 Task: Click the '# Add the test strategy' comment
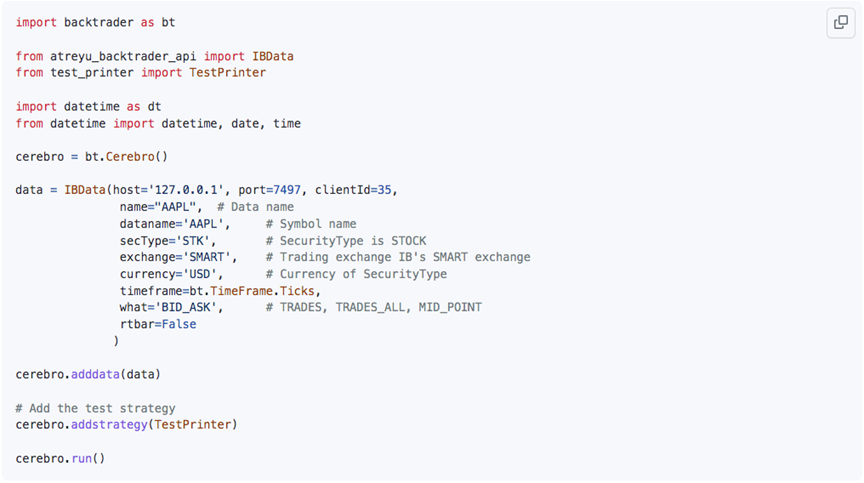click(95, 409)
